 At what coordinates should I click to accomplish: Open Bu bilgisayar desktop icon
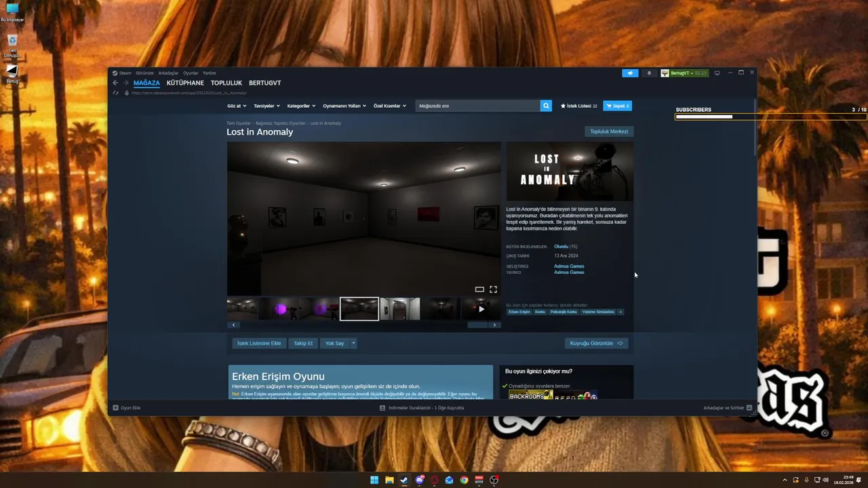click(12, 12)
